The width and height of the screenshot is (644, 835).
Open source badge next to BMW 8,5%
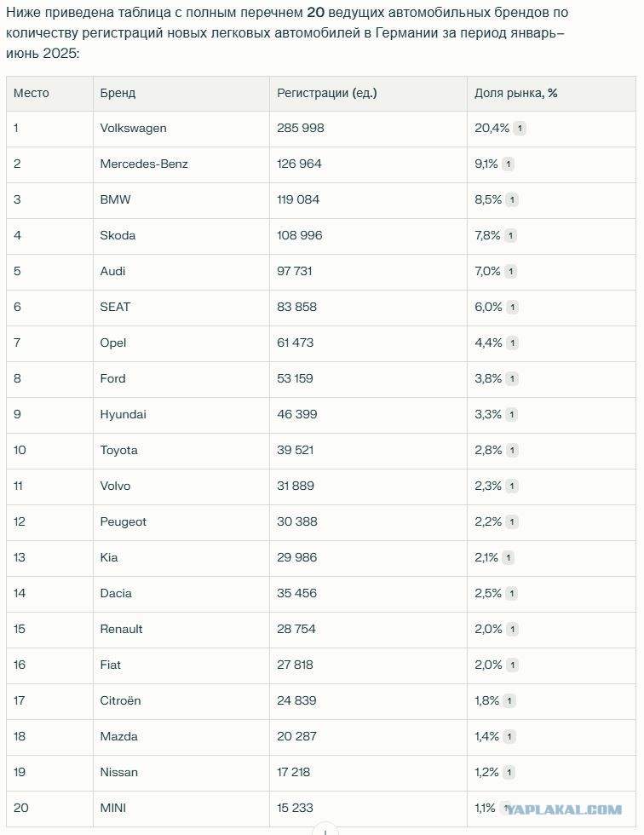pyautogui.click(x=512, y=199)
